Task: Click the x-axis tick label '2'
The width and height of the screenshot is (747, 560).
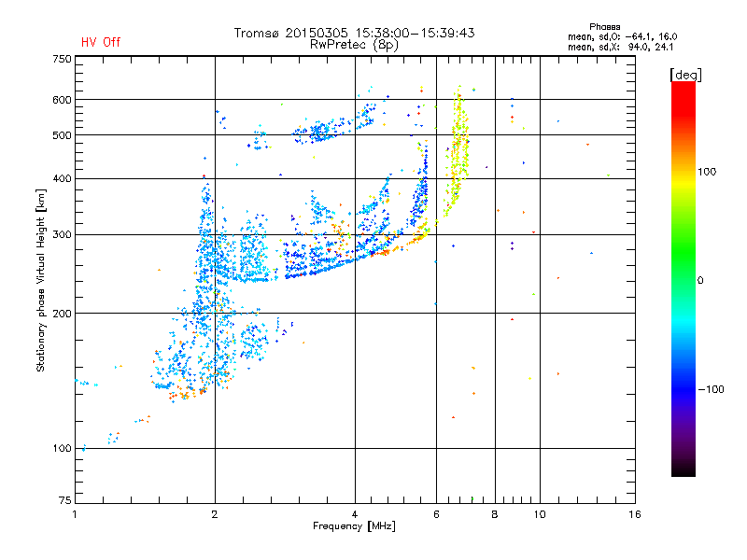Action: point(215,514)
